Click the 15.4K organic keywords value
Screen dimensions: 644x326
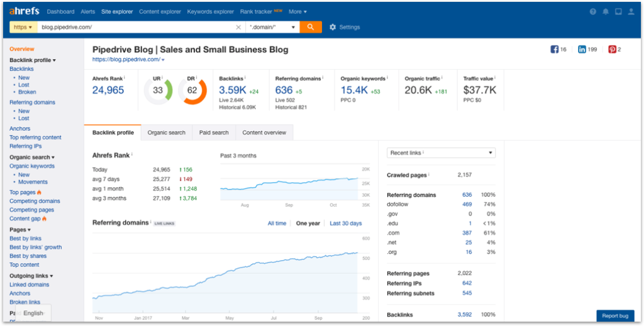pos(355,90)
